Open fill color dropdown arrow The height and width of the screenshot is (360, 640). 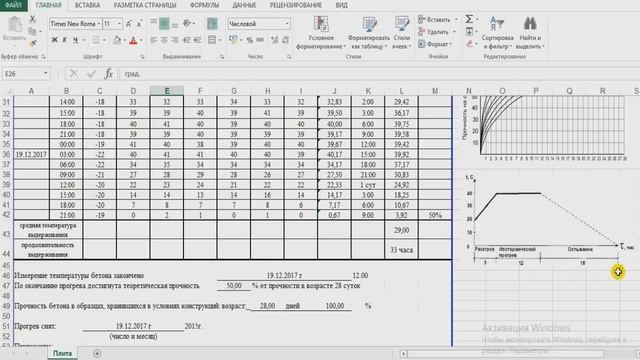coord(125,40)
